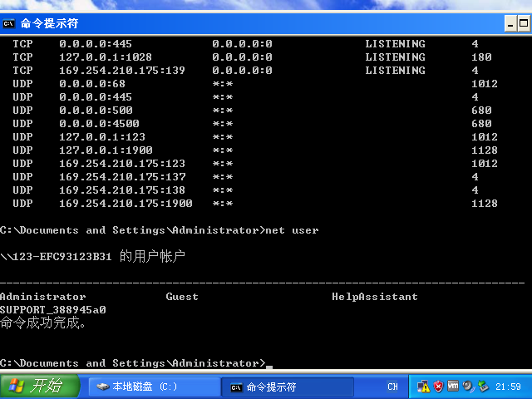Maximize the Command Prompt window
The image size is (532, 399).
click(x=524, y=24)
